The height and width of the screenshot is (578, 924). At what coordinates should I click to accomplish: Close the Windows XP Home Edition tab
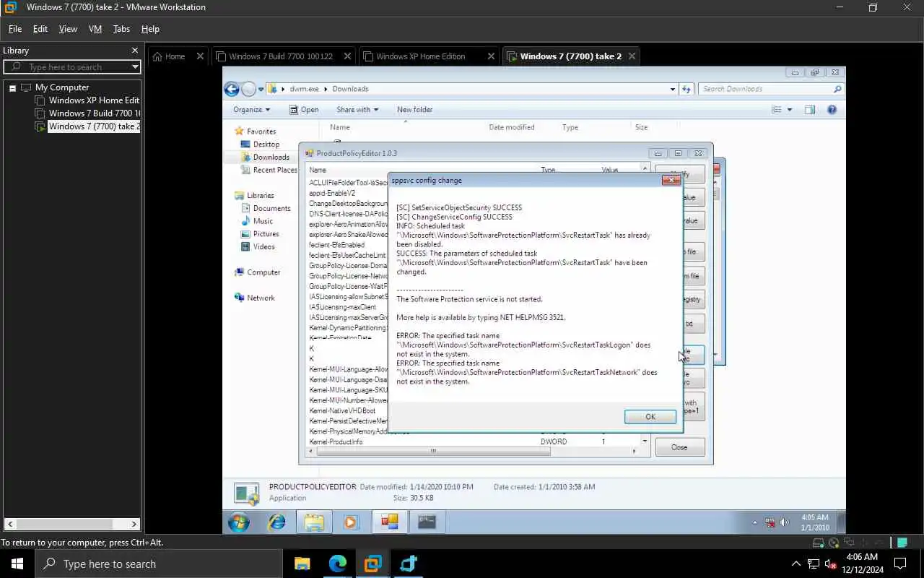pyautogui.click(x=491, y=56)
